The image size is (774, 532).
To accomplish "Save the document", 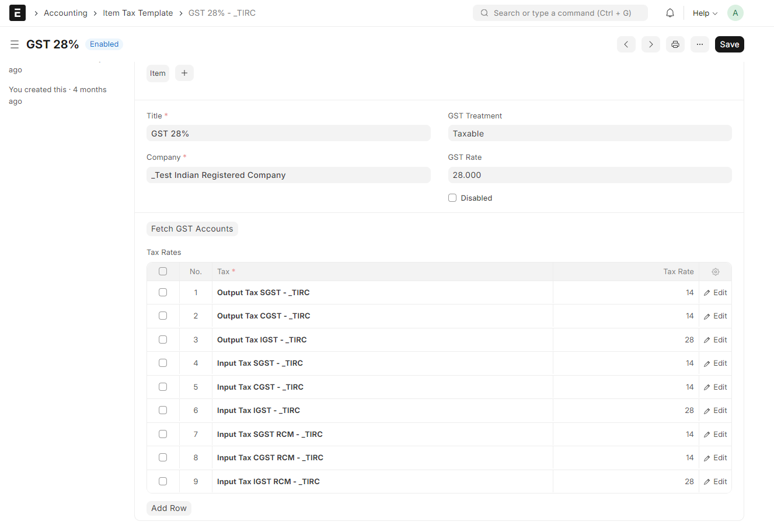I will pyautogui.click(x=730, y=44).
